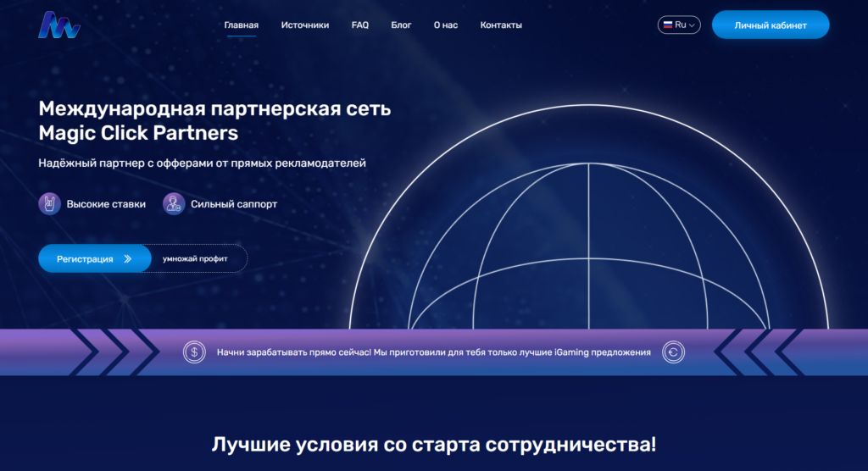Viewport: 868px width, 471px height.
Task: Open the Источники page
Action: point(305,25)
